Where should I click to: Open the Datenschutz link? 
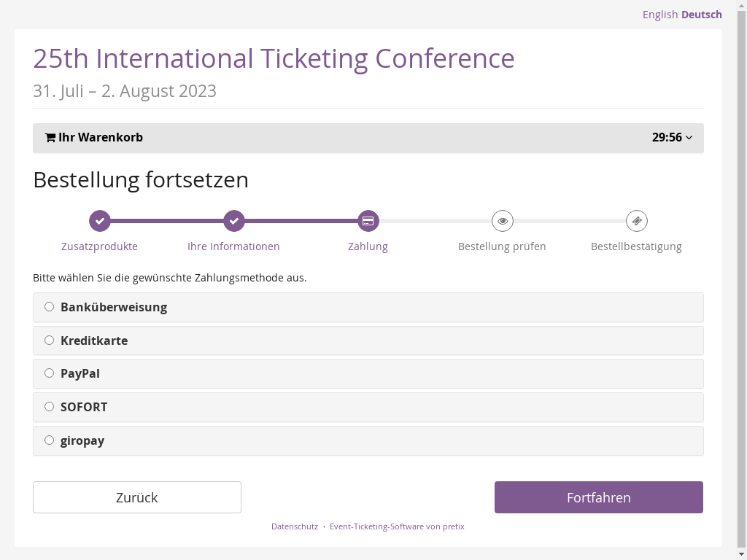[x=295, y=526]
